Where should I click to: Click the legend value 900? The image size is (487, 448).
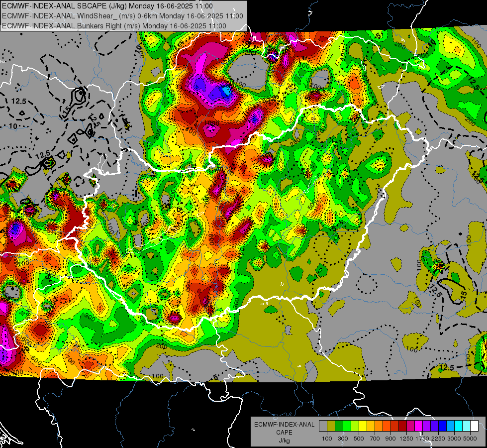coord(390,439)
